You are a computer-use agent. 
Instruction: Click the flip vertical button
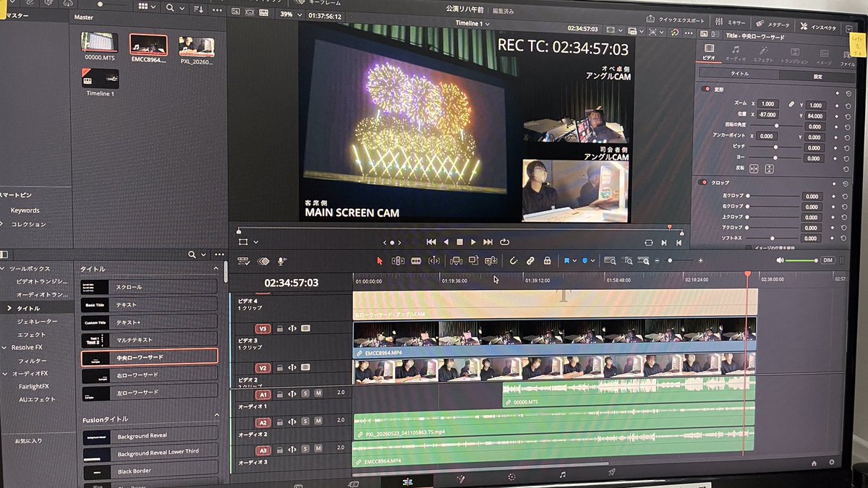(770, 168)
